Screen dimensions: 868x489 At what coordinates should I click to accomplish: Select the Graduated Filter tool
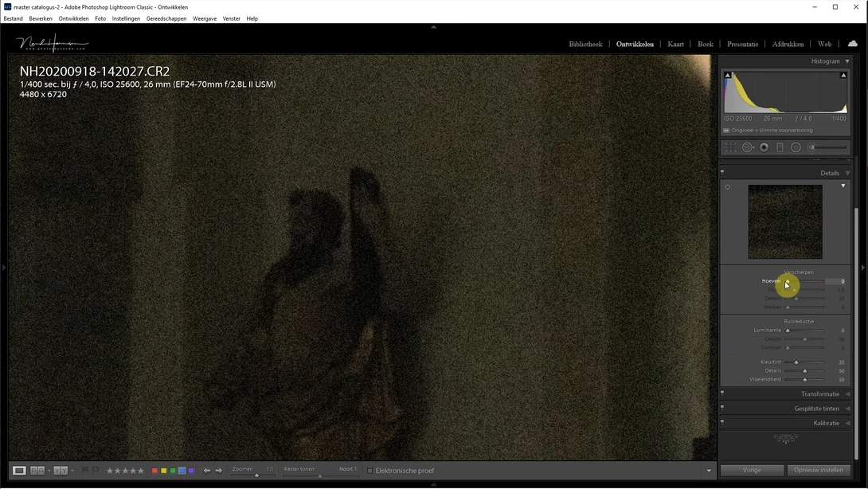pyautogui.click(x=780, y=147)
